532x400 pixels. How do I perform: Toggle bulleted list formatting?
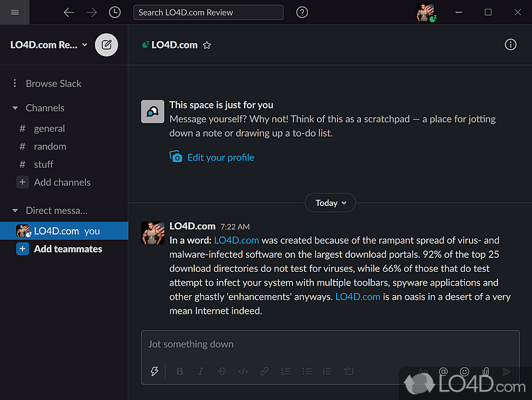point(307,371)
